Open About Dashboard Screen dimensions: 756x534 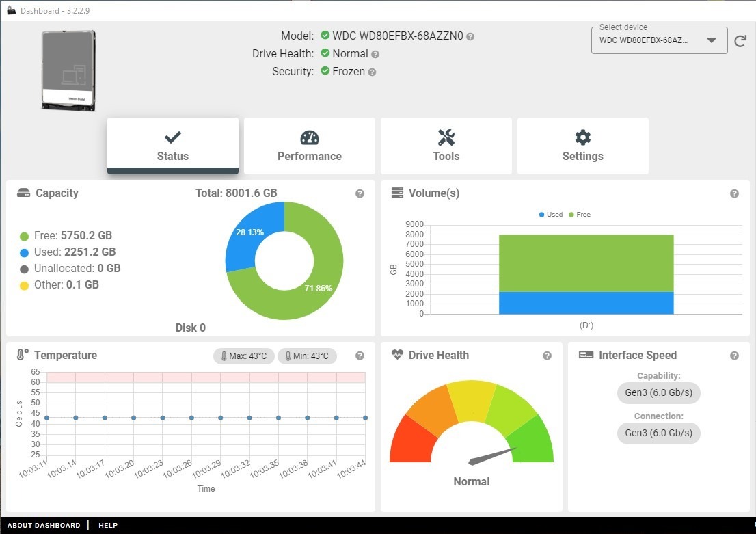pos(44,525)
